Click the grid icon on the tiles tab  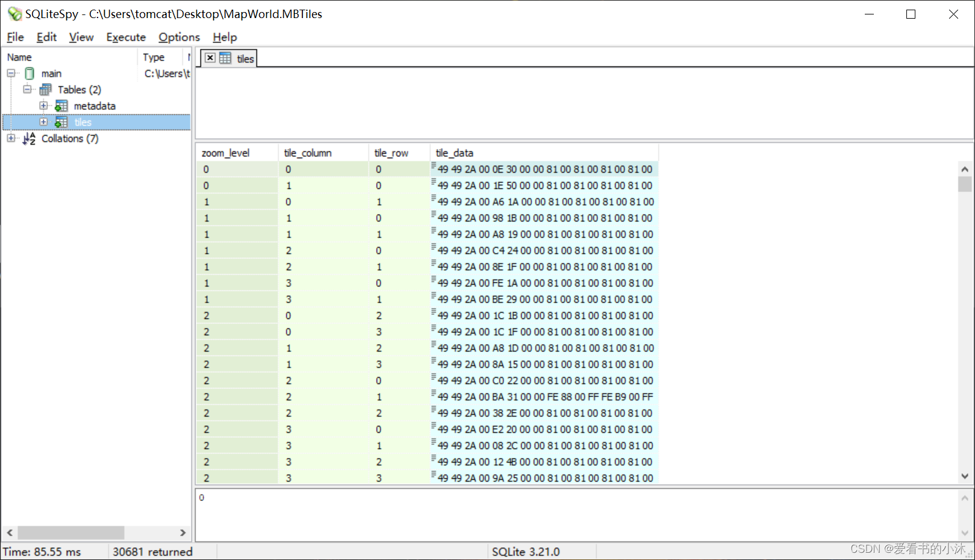225,58
